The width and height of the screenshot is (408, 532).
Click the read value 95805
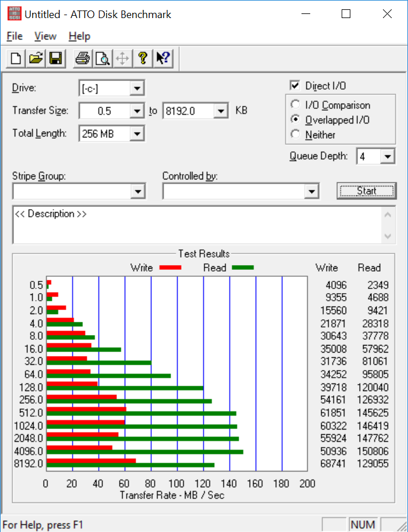375,374
